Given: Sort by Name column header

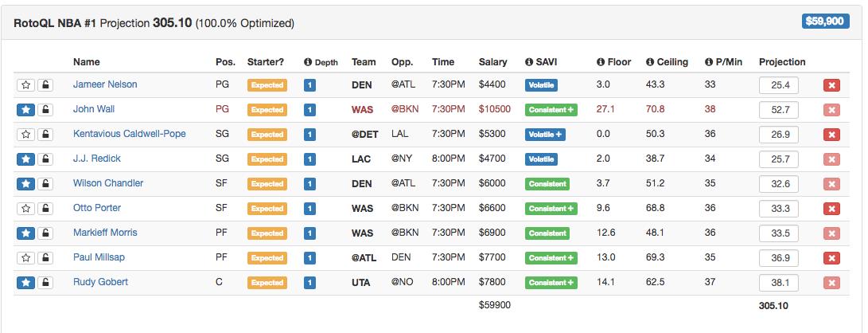Looking at the screenshot, I should tap(87, 62).
